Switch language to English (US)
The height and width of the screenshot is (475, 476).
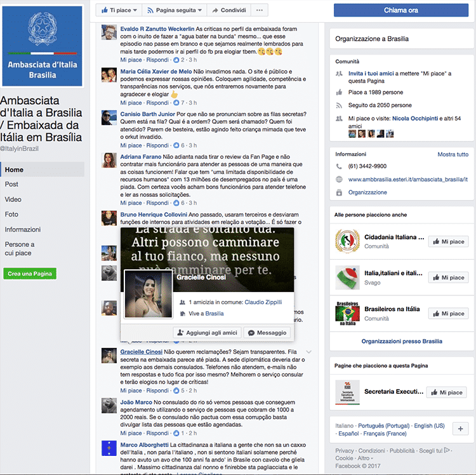coord(429,425)
